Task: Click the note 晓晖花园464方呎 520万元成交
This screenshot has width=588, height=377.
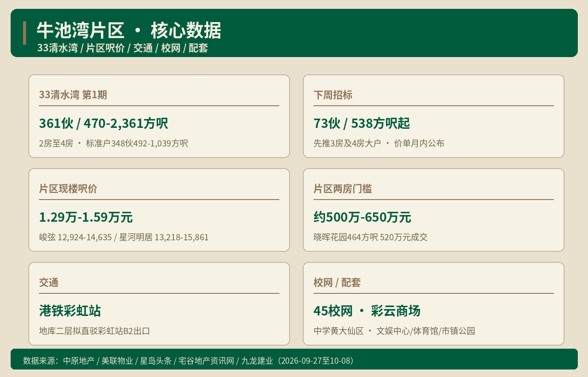Action: (371, 237)
